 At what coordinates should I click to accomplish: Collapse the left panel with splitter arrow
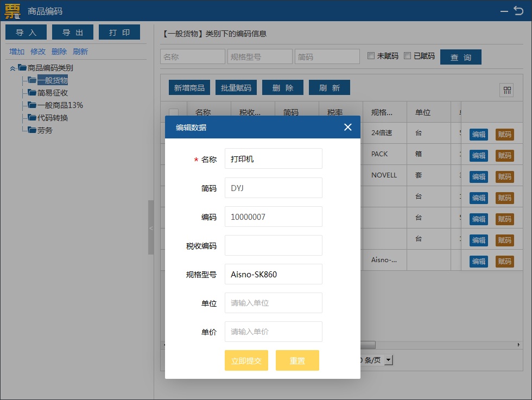tap(151, 228)
